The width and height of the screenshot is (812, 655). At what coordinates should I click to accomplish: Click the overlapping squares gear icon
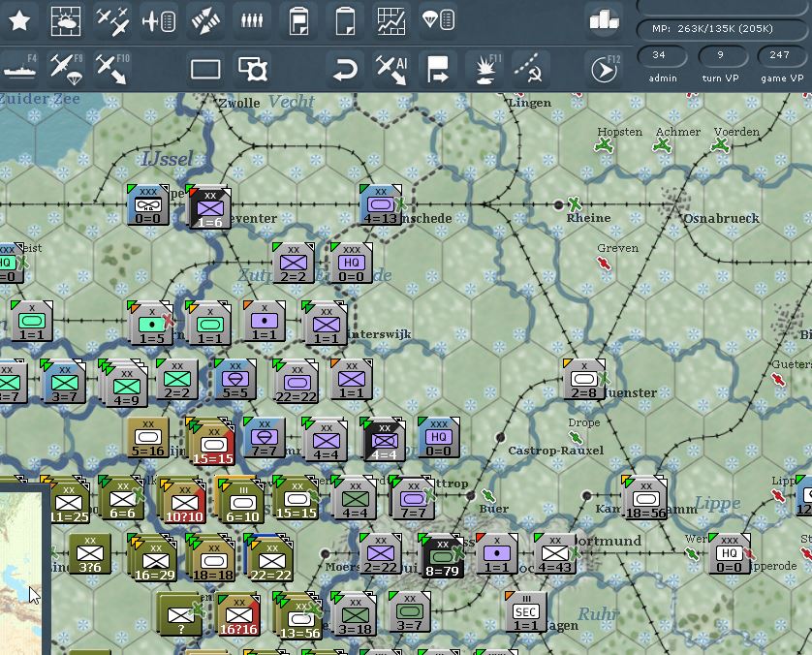click(x=252, y=69)
